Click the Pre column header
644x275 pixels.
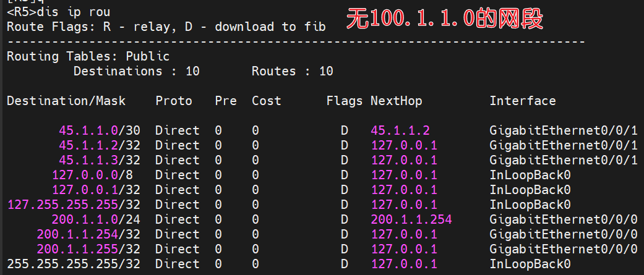[226, 101]
